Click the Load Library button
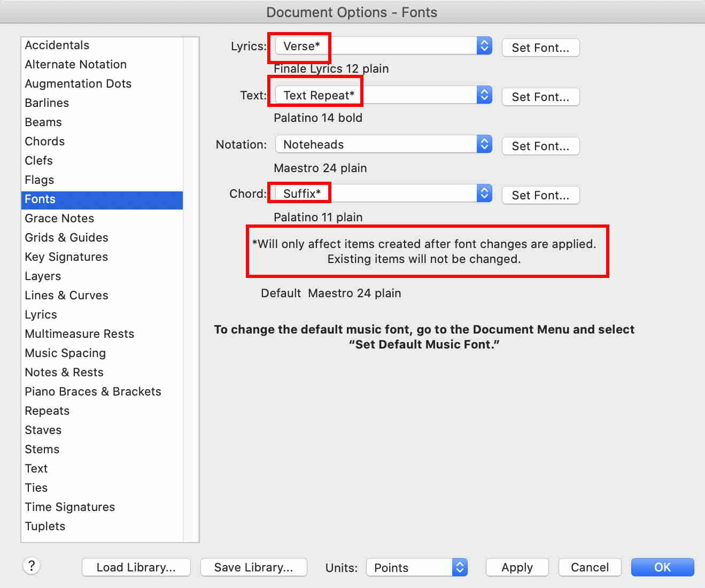 (136, 567)
